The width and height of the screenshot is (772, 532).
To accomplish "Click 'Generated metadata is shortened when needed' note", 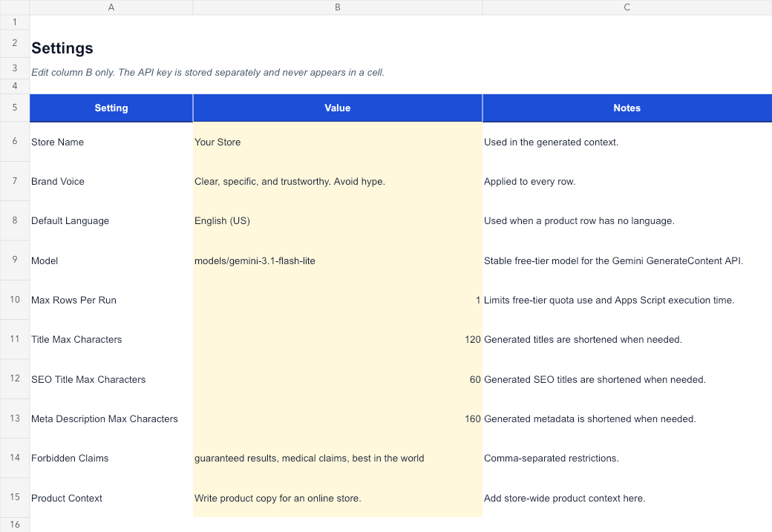I will tap(590, 418).
